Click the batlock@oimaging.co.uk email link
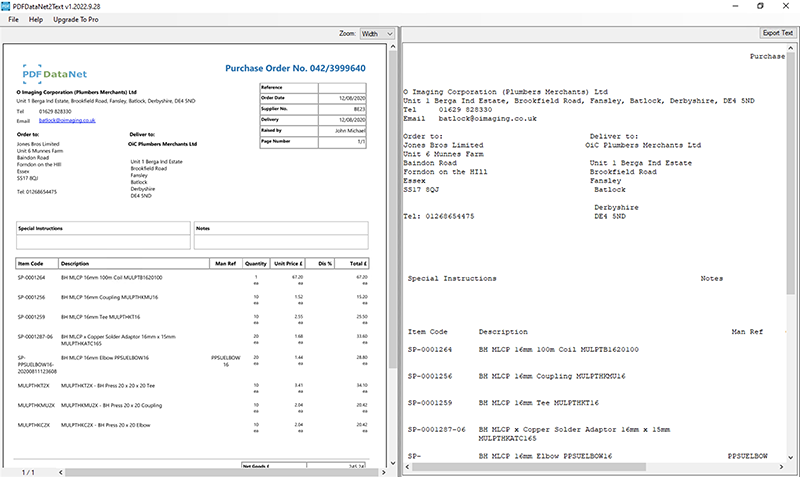This screenshot has width=800, height=477. click(67, 120)
